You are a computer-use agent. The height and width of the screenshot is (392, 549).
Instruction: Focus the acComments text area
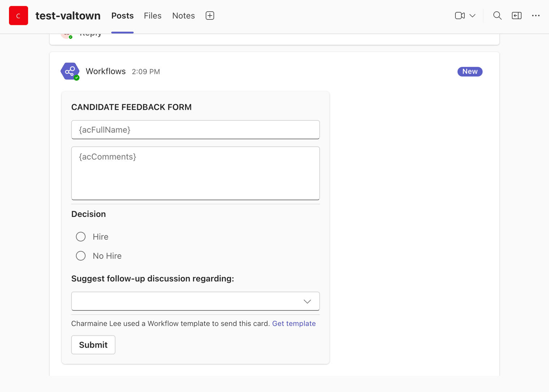coord(195,173)
